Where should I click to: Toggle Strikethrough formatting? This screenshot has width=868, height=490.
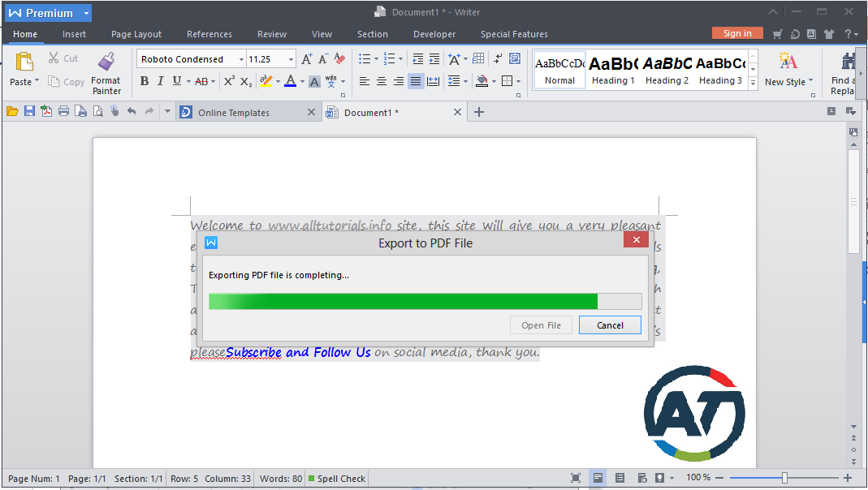[x=201, y=82]
